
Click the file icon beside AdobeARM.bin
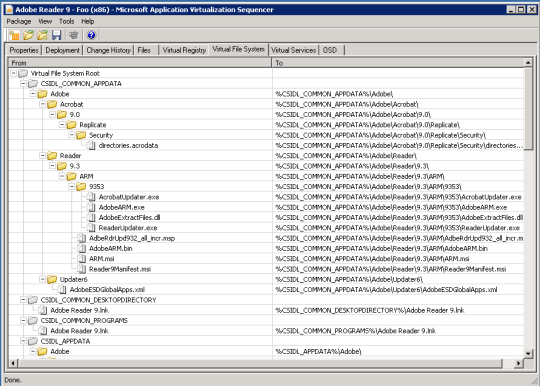click(x=82, y=249)
